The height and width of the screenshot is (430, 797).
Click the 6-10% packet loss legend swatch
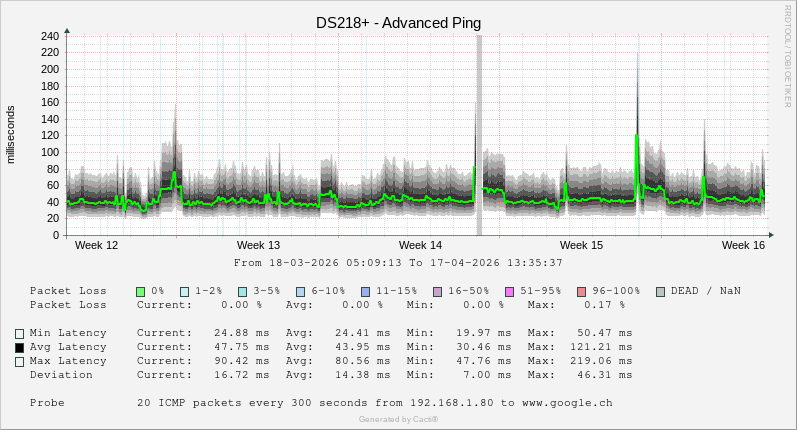(301, 291)
